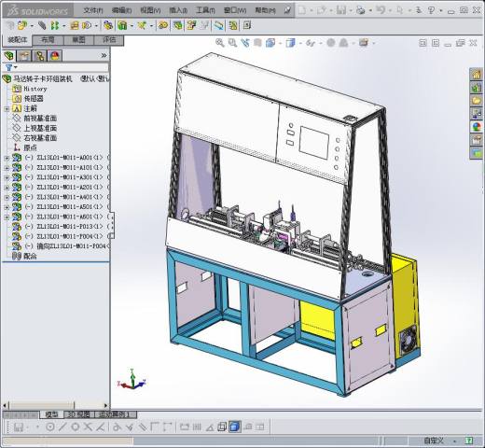The image size is (485, 448).
Task: Open the FeatureManager design tree tab
Action: [9, 56]
